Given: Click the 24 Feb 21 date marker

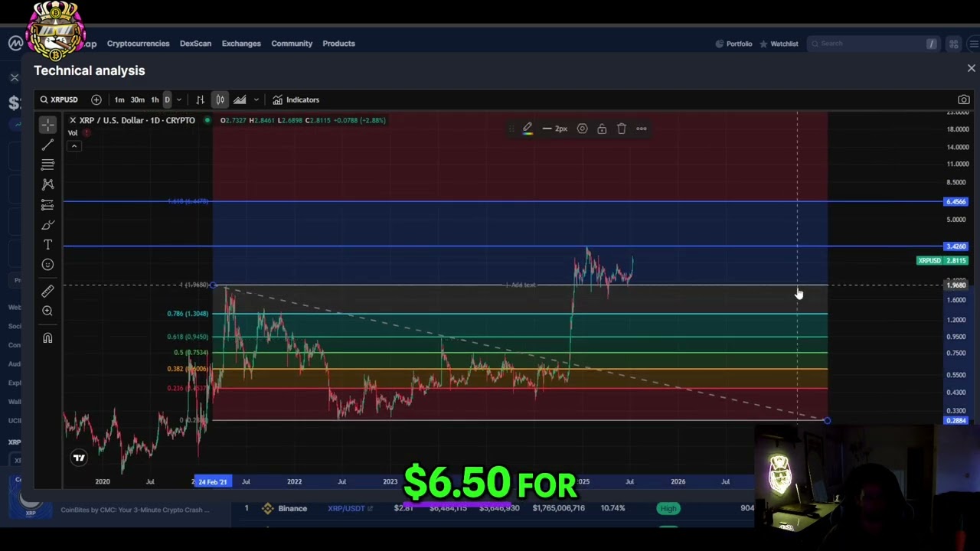Looking at the screenshot, I should pos(212,481).
